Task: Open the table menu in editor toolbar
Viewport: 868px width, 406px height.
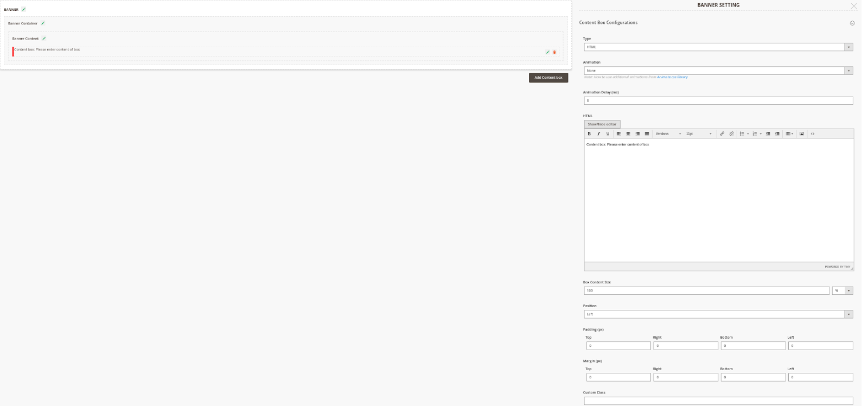Action: pos(790,134)
